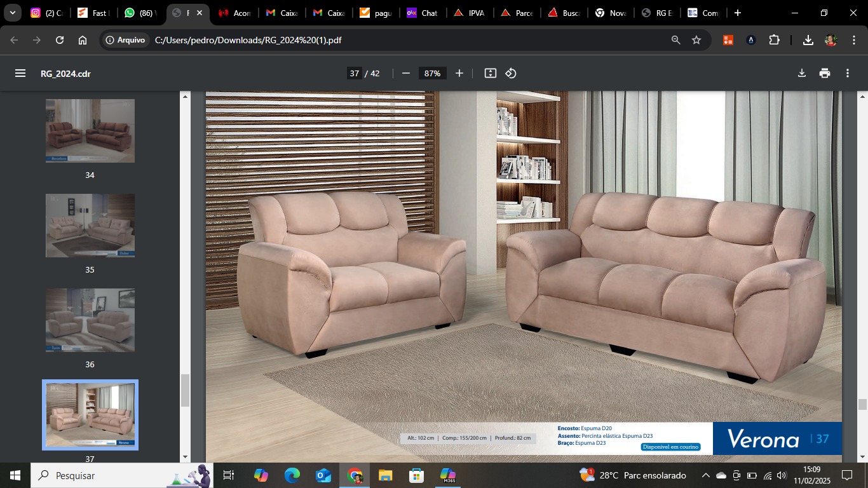
Task: Download the PDF file
Action: point(802,73)
